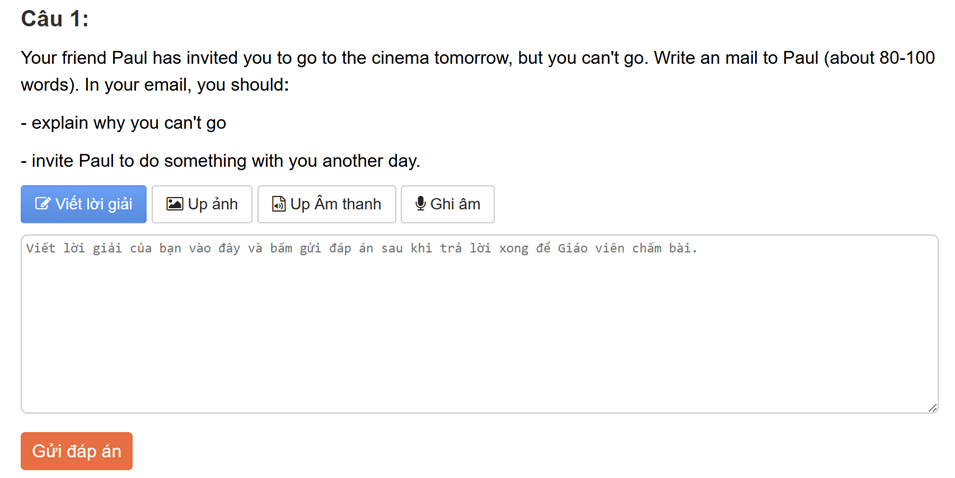Click the picture icon on Up ảnh
Screen dimensions: 955x478
pyautogui.click(x=175, y=204)
